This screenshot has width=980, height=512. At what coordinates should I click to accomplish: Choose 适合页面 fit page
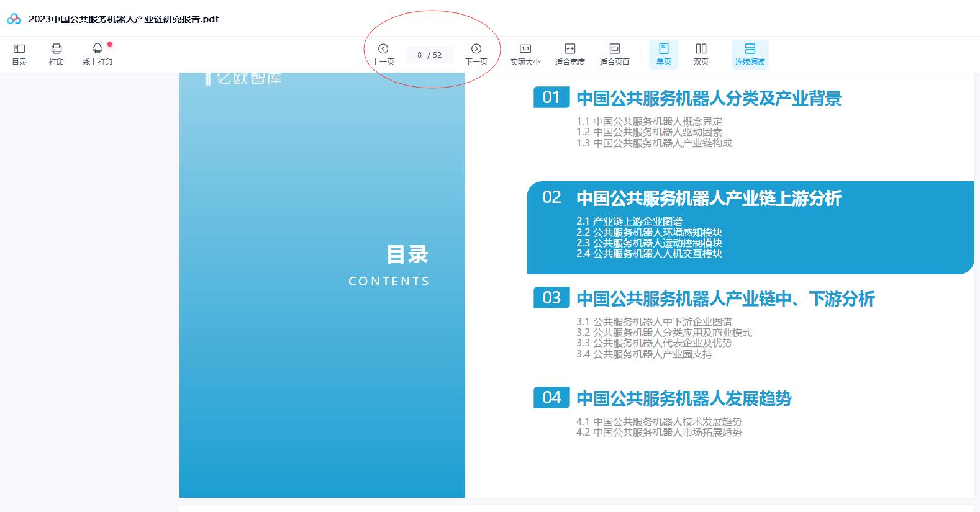[615, 54]
